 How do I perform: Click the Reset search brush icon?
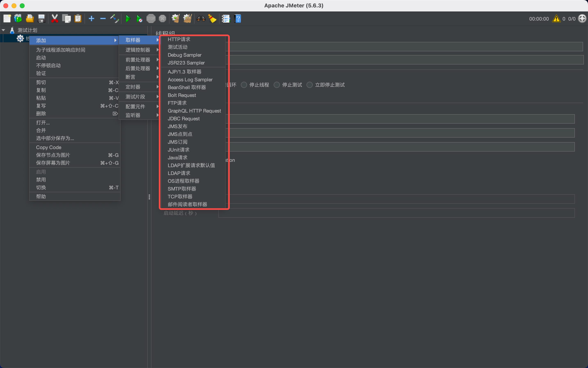click(212, 18)
